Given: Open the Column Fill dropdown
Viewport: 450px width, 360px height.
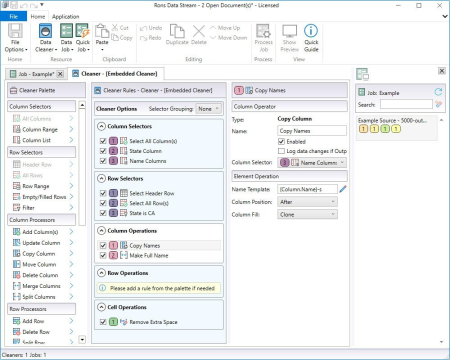Looking at the screenshot, I should pyautogui.click(x=307, y=215).
